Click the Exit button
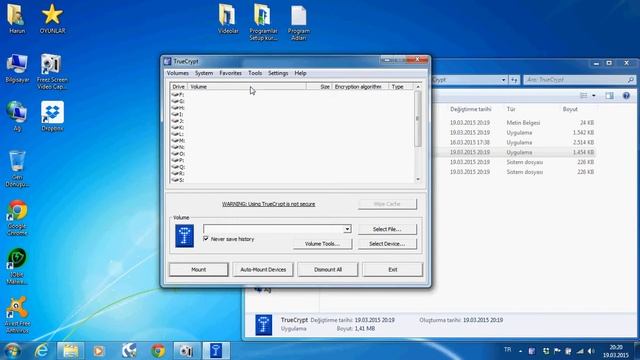The width and height of the screenshot is (640, 360). click(393, 269)
